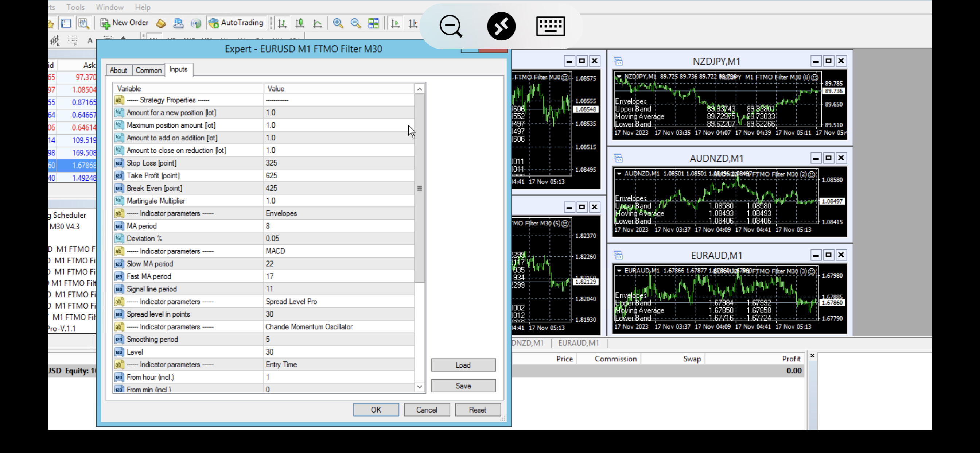980x453 pixels.
Task: Select the Inputs tab
Action: (x=178, y=69)
